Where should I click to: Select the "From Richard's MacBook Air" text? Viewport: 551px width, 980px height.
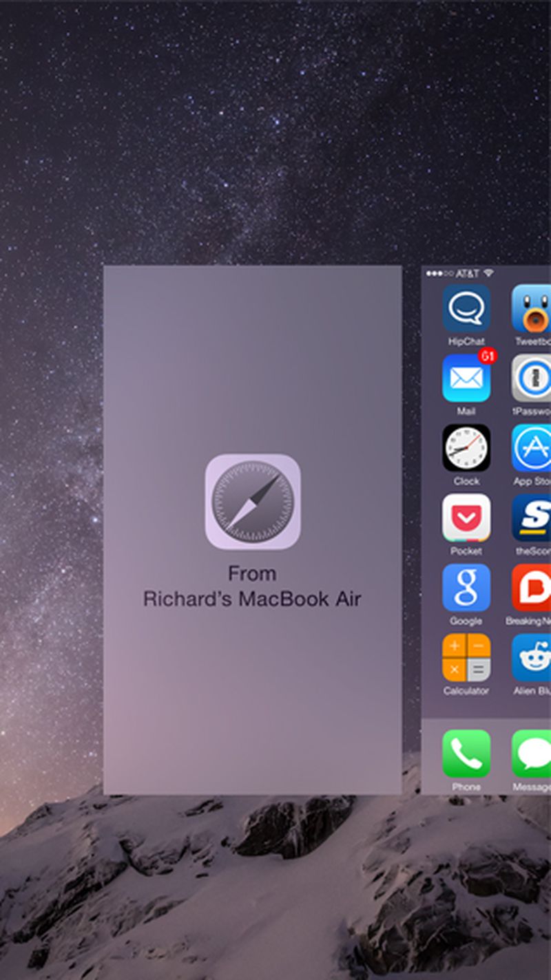point(252,586)
